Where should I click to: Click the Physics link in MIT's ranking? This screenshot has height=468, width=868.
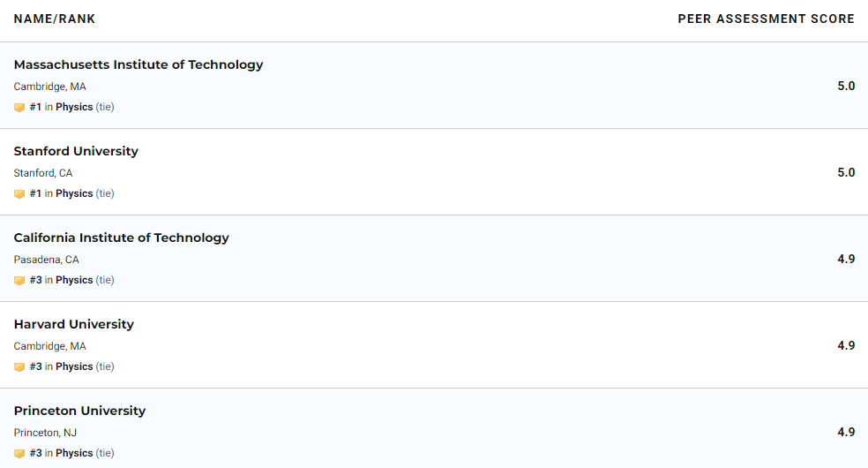74,107
